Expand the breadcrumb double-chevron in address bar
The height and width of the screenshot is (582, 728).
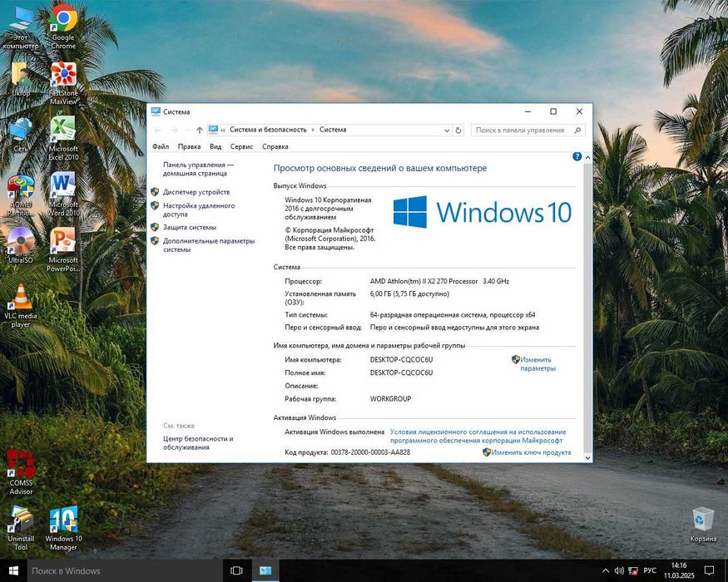pos(223,131)
